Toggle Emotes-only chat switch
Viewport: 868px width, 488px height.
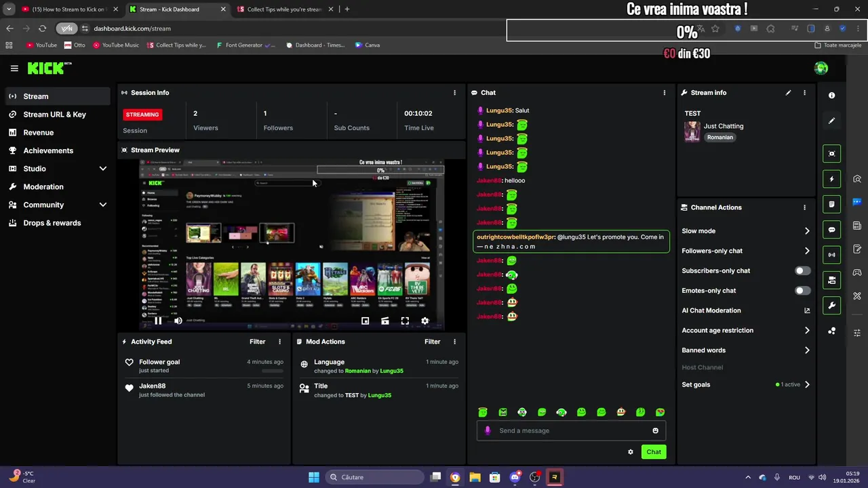tap(802, 291)
